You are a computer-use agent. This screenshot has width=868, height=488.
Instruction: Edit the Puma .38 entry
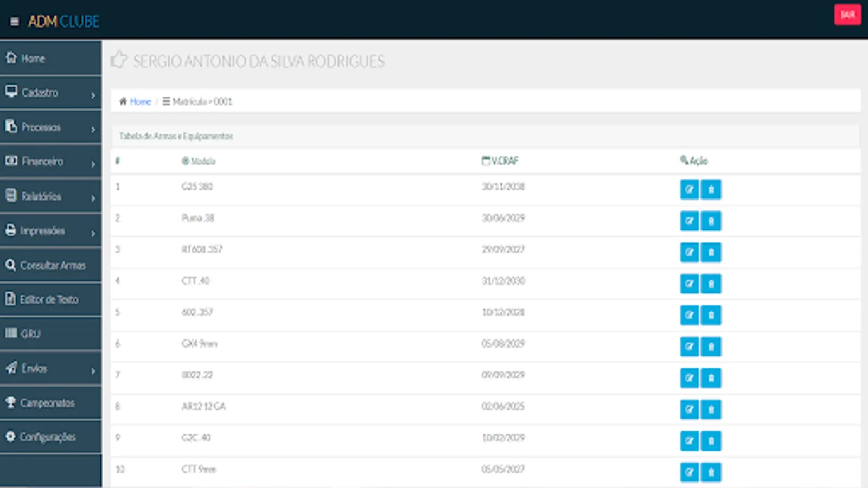(x=689, y=221)
